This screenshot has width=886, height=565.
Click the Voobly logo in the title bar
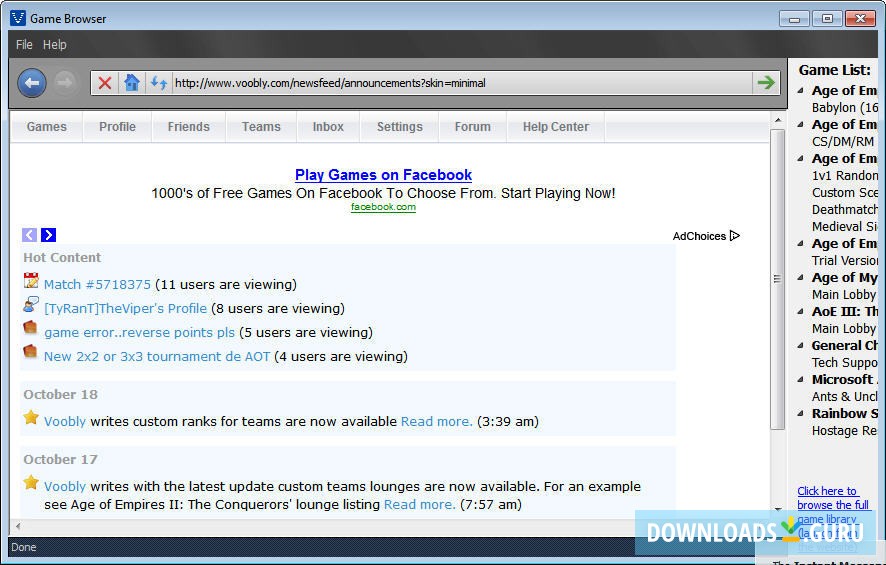coord(18,18)
